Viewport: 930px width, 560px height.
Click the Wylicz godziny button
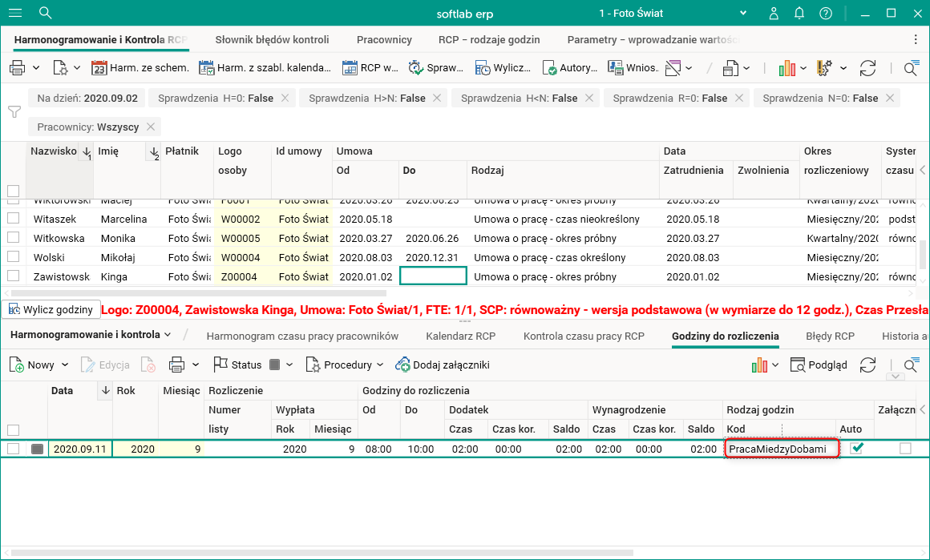point(51,310)
